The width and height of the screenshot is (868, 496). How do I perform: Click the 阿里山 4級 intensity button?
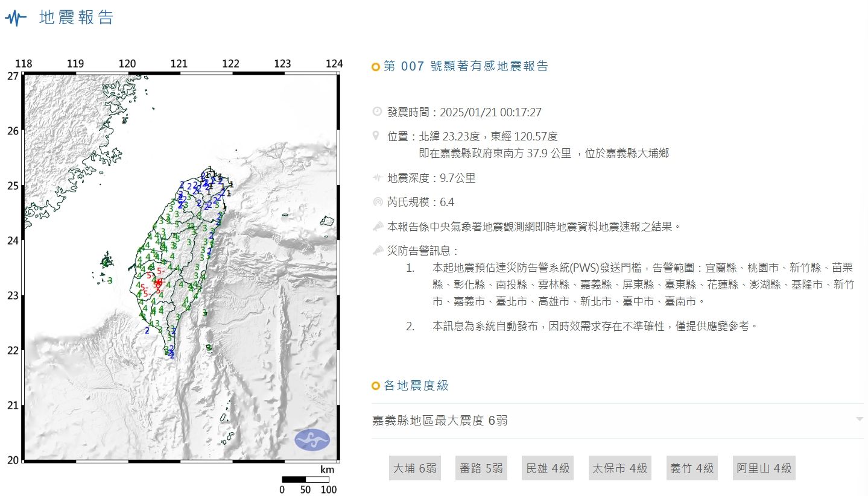pyautogui.click(x=763, y=468)
